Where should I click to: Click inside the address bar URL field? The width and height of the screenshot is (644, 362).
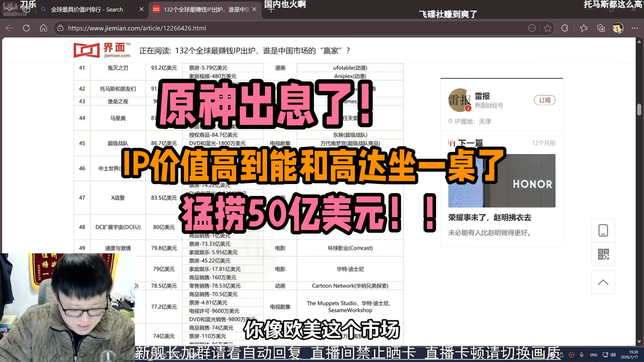tap(137, 28)
